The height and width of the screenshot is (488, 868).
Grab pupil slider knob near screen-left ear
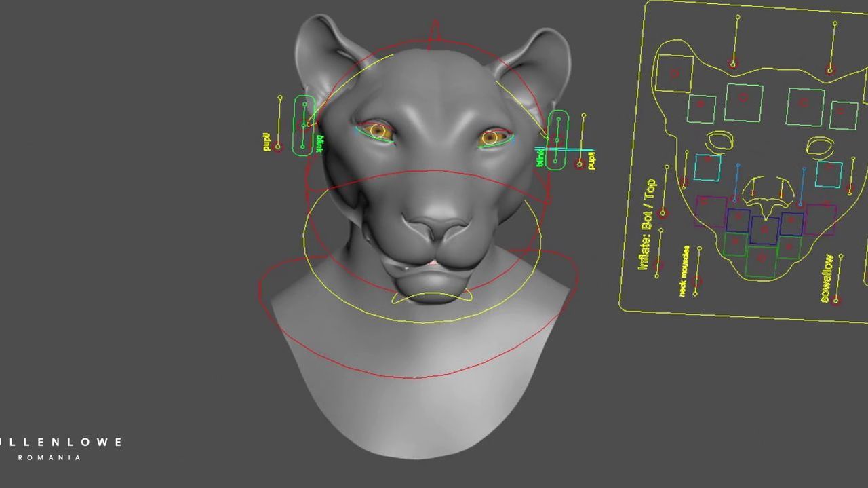tap(277, 147)
